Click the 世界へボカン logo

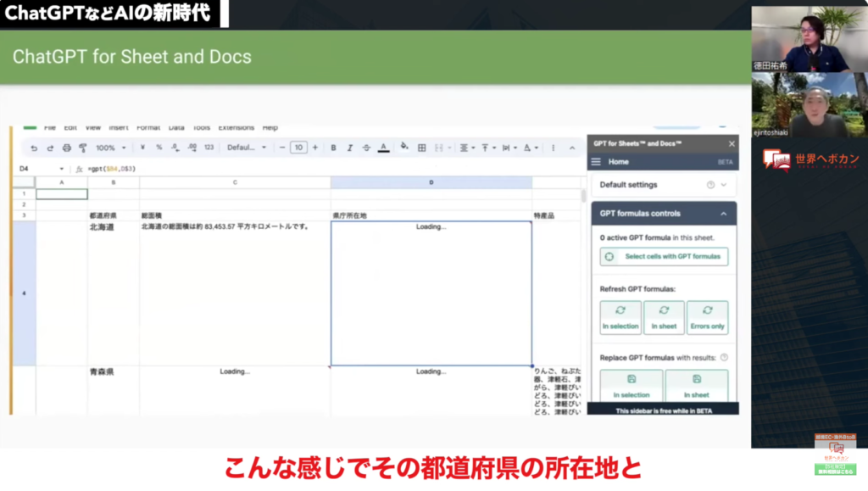point(810,160)
